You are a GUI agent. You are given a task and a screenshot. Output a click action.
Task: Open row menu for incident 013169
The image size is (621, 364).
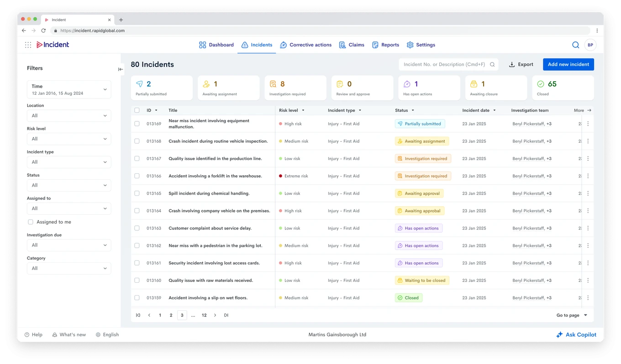coord(588,124)
